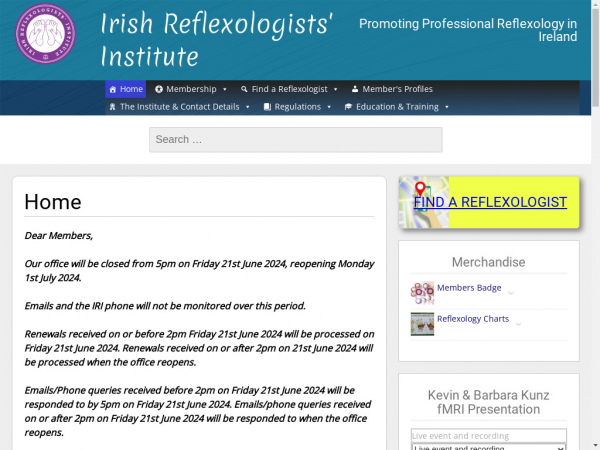The width and height of the screenshot is (600, 450).
Task: Expand the Education & Training dropdown arrow
Action: [447, 107]
